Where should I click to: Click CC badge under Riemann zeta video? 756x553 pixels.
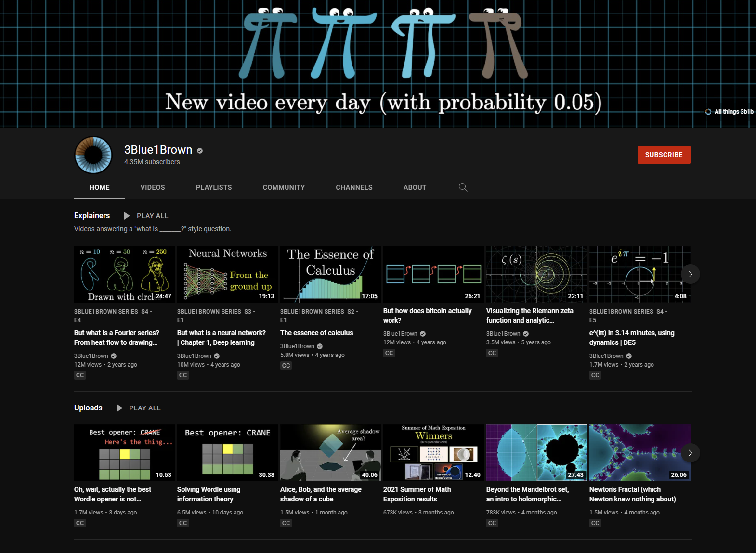492,353
